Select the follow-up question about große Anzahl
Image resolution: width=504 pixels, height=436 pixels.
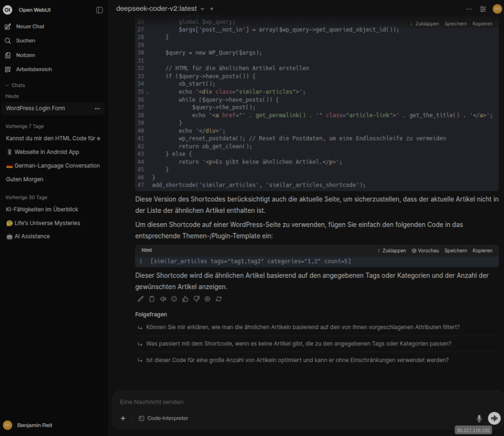[297, 360]
